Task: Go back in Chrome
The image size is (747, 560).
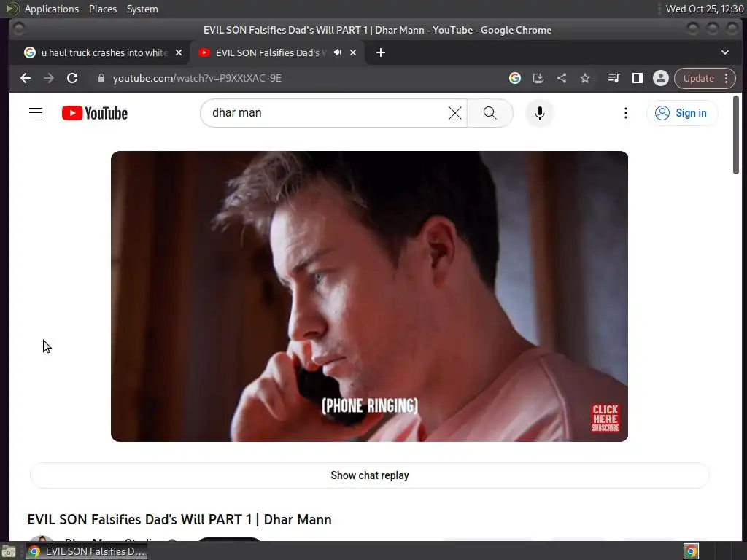Action: 26,78
